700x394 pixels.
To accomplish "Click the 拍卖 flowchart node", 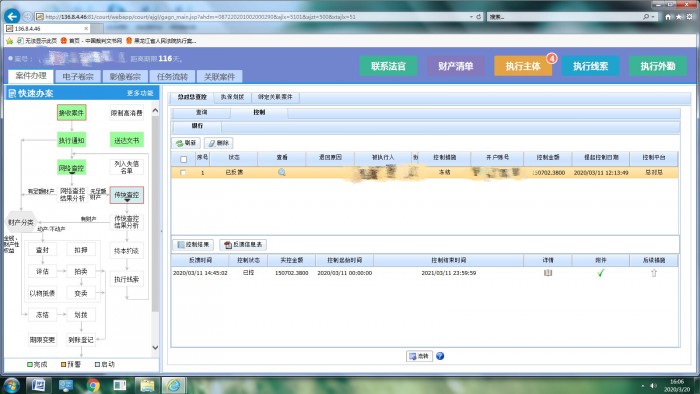I will point(81,271).
